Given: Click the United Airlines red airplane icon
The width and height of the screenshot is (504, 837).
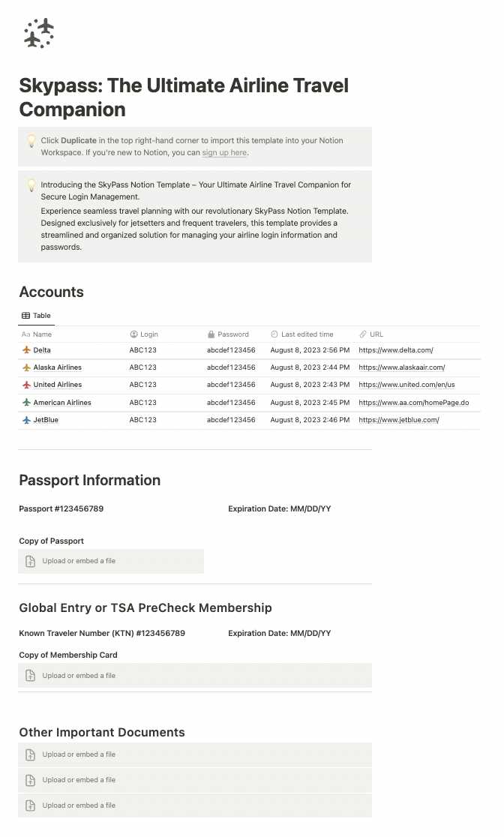Looking at the screenshot, I should coord(26,385).
